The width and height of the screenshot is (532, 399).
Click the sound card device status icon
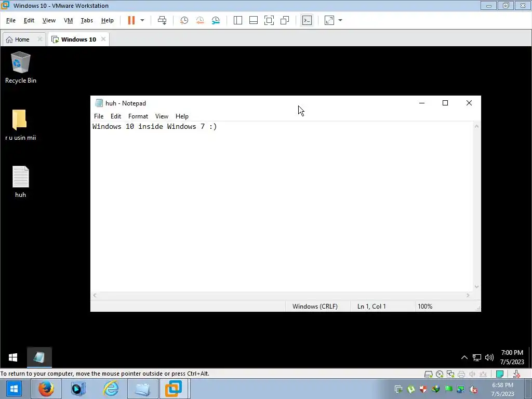(472, 374)
